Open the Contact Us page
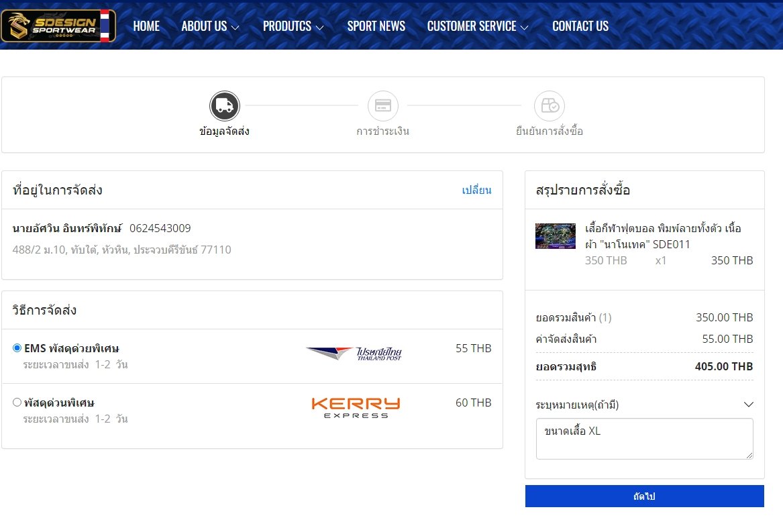Viewport: 783px width, 532px height. [580, 26]
